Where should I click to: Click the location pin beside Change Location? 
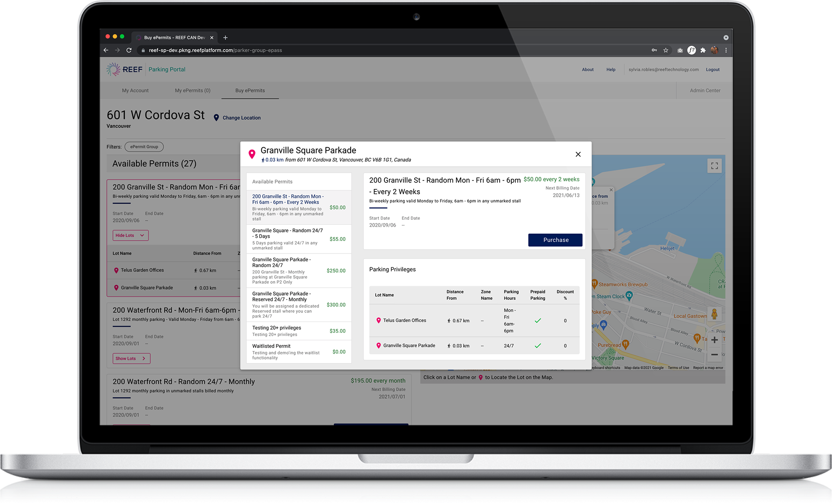(x=216, y=117)
